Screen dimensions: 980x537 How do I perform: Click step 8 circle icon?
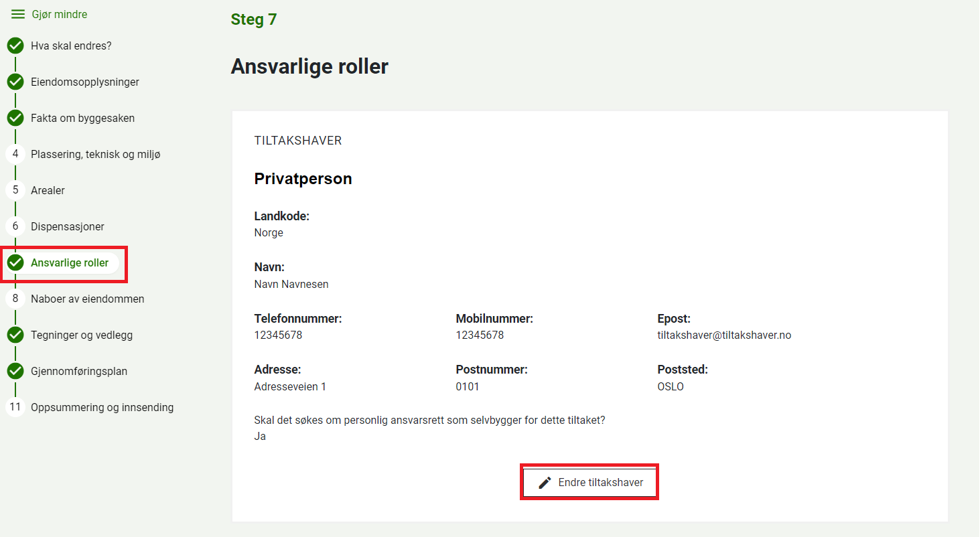click(x=15, y=299)
